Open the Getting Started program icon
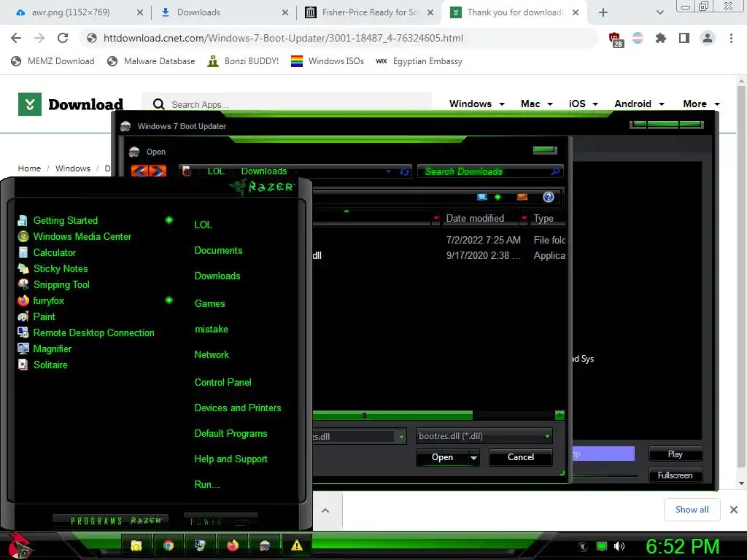Viewport: 747px width, 560px height. (x=23, y=220)
